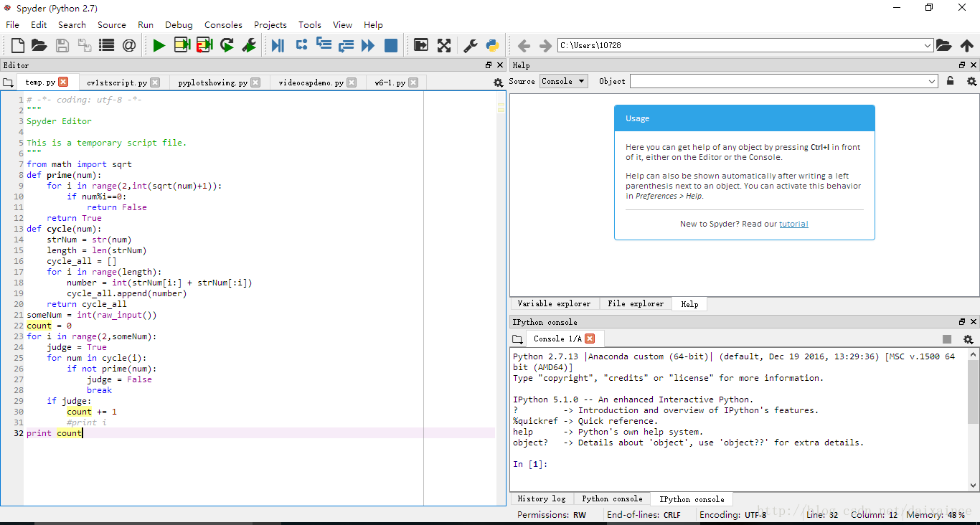
Task: Run current cell icon
Action: 182,45
